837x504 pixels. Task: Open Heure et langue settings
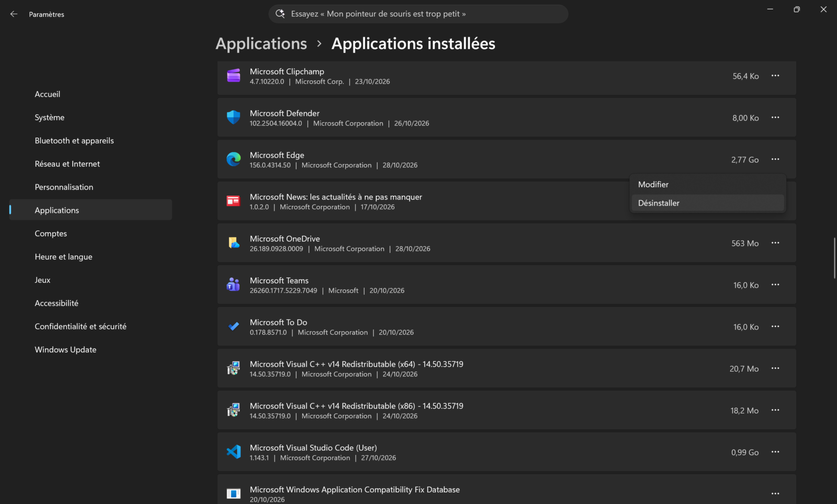point(91,257)
